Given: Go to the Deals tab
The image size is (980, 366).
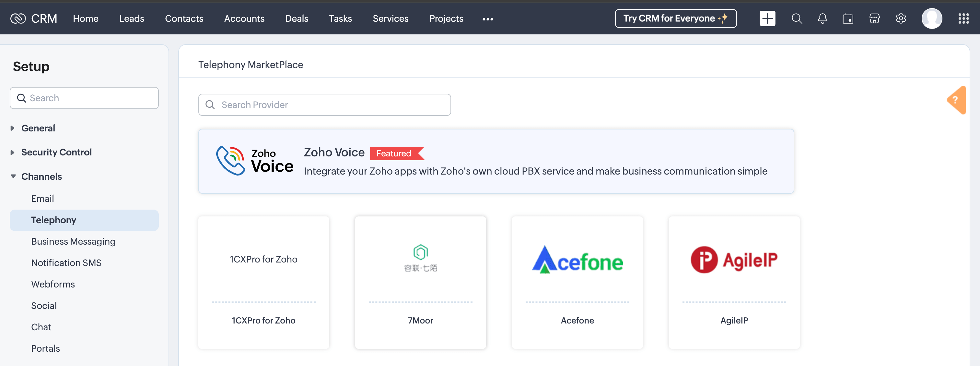Looking at the screenshot, I should tap(296, 18).
